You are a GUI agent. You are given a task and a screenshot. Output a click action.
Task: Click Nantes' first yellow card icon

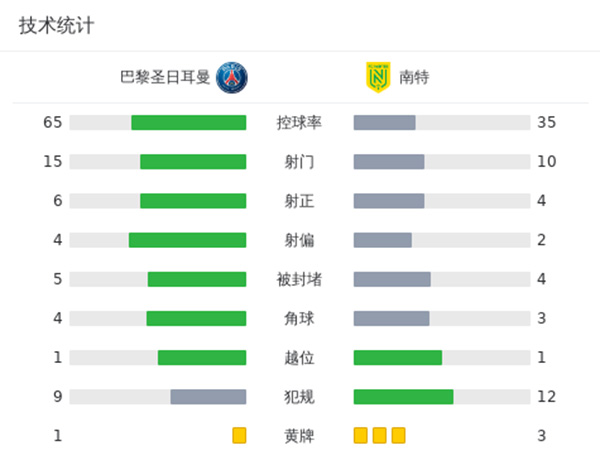point(361,435)
